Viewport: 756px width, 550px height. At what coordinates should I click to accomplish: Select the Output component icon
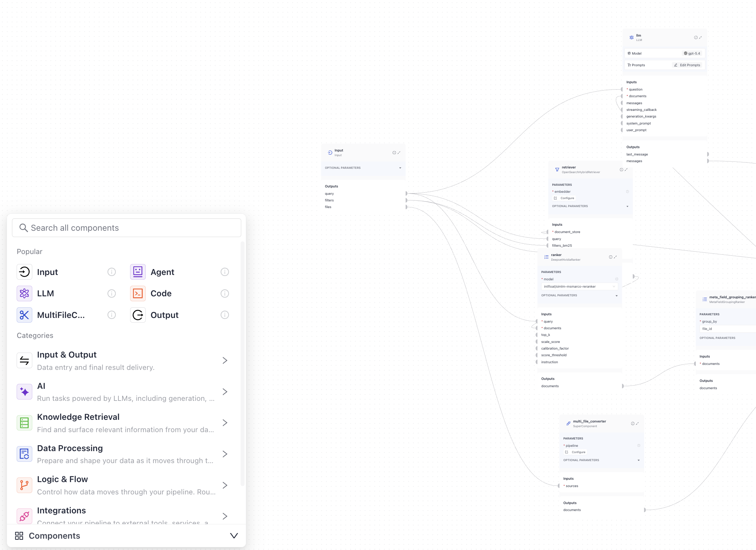(138, 315)
